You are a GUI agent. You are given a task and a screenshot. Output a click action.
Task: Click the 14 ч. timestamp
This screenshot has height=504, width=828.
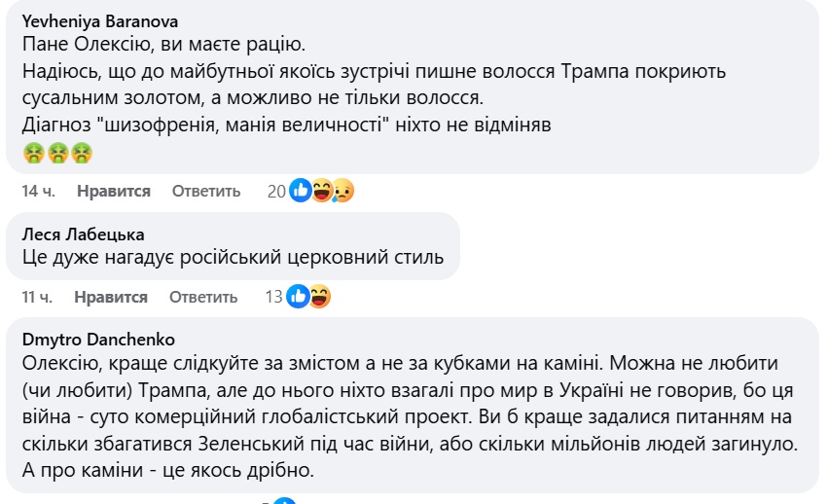[x=38, y=192]
